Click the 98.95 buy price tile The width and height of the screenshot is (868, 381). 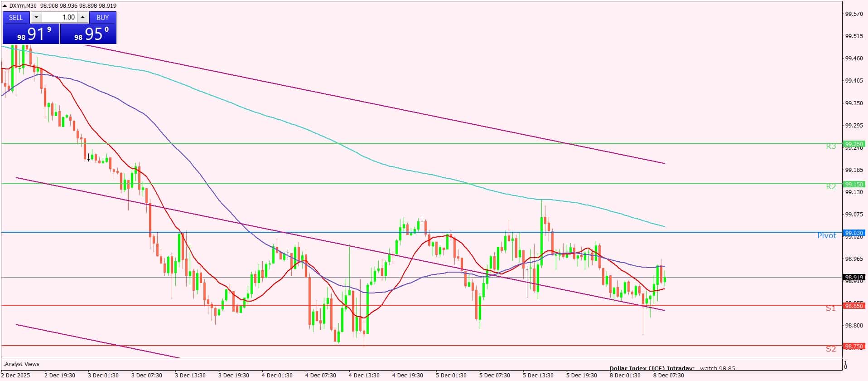pos(88,34)
